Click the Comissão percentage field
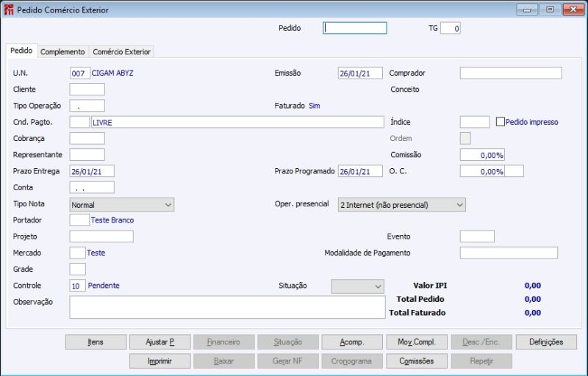This screenshot has height=376, width=588. 482,155
